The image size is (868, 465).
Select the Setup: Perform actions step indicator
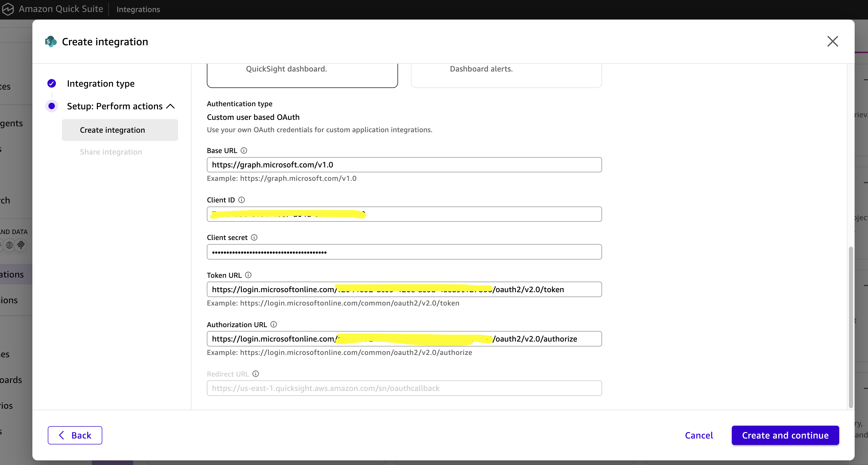point(52,106)
